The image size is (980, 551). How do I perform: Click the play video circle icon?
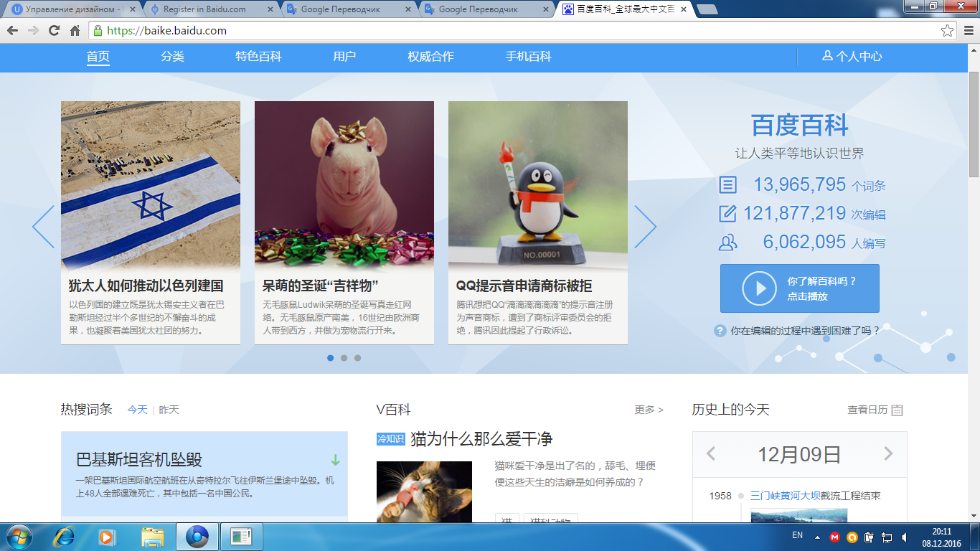(759, 288)
